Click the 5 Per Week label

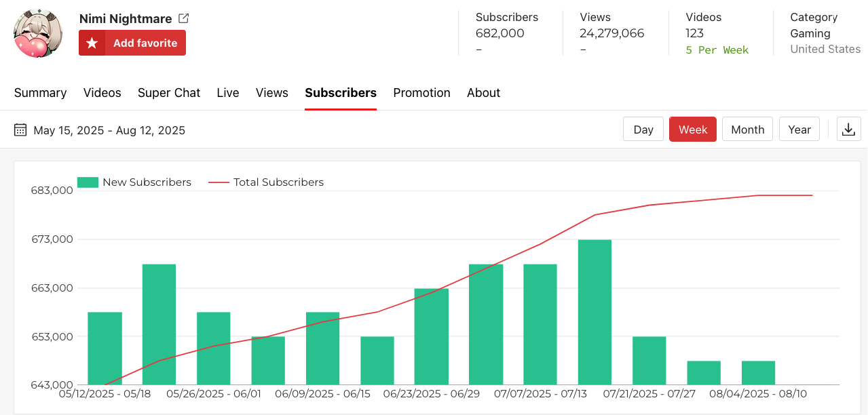717,50
